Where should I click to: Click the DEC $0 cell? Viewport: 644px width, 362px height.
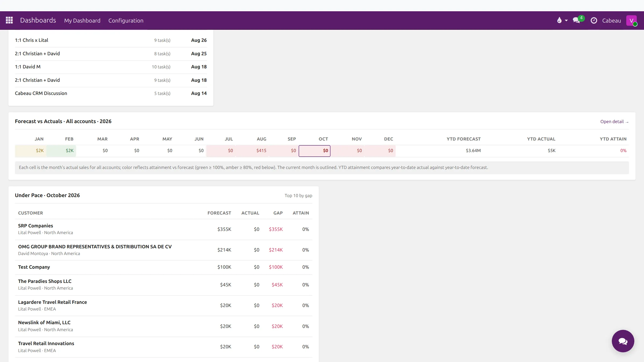[x=380, y=151]
